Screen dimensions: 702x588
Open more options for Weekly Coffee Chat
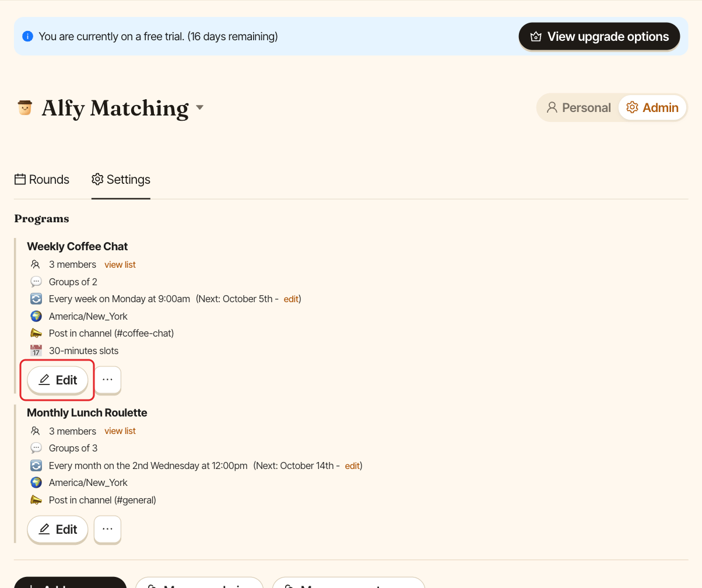(x=107, y=380)
